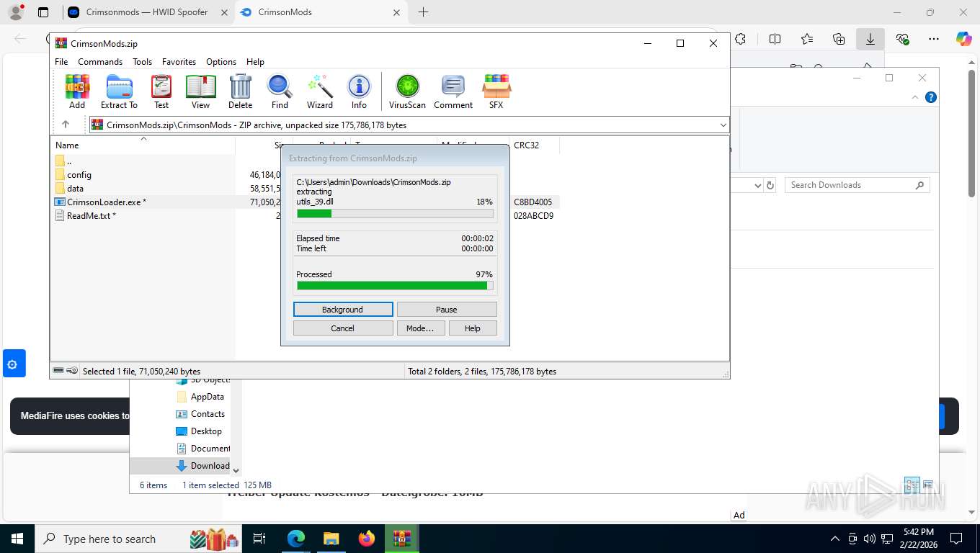
Task: Click the Search Downloads field
Action: coord(857,185)
